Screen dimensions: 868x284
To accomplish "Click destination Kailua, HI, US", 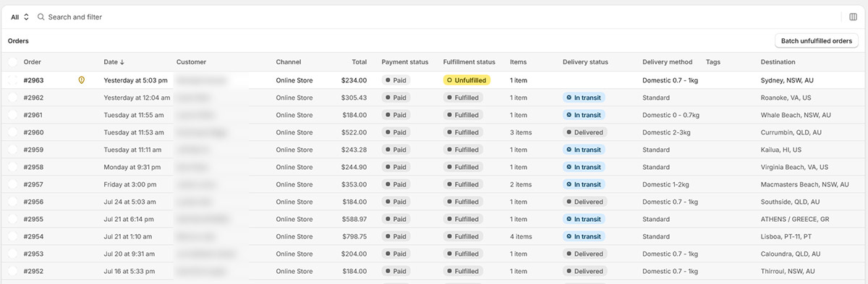I will pos(781,150).
